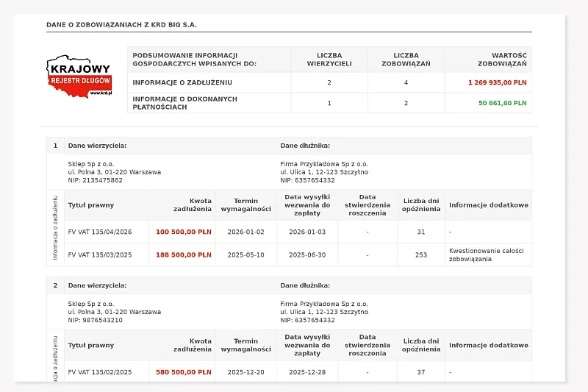Viewport: 588px width, 392px height.
Task: Click the due date '2025-05-10'
Action: (246, 255)
